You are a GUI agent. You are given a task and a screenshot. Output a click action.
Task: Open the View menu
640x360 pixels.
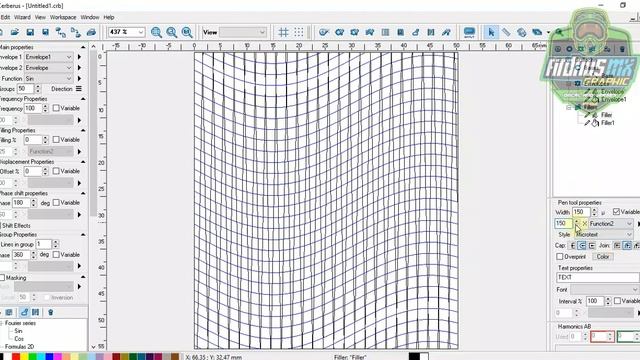(x=40, y=17)
